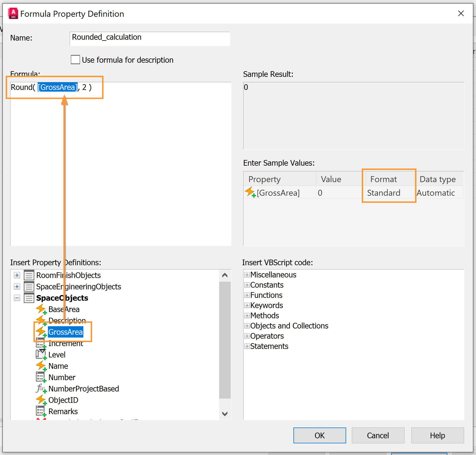Image resolution: width=476 pixels, height=455 pixels.
Task: Select ObjectID in property tree
Action: pos(63,400)
